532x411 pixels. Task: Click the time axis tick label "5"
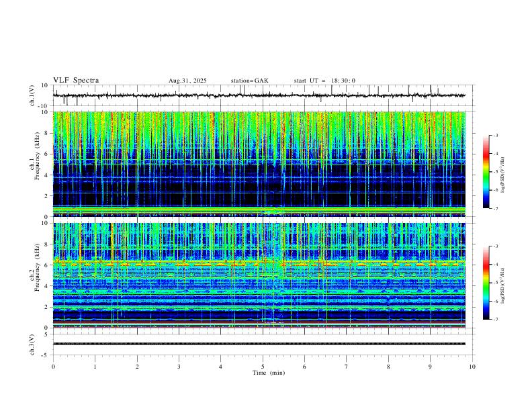pos(263,367)
